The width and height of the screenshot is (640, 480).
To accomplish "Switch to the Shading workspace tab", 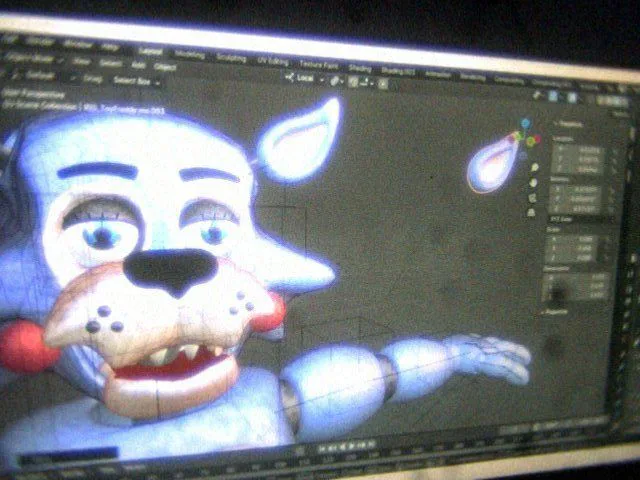I will [360, 67].
